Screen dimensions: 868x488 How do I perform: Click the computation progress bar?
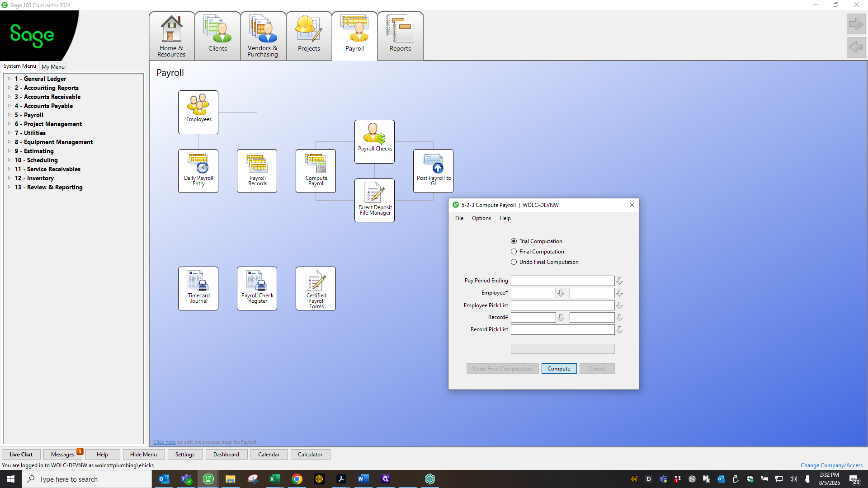pyautogui.click(x=562, y=349)
